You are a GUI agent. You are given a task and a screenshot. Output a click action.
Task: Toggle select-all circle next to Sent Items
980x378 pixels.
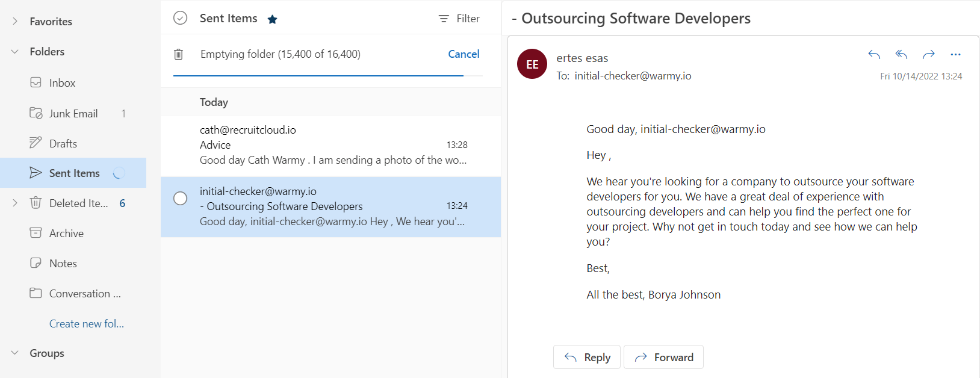coord(181,18)
